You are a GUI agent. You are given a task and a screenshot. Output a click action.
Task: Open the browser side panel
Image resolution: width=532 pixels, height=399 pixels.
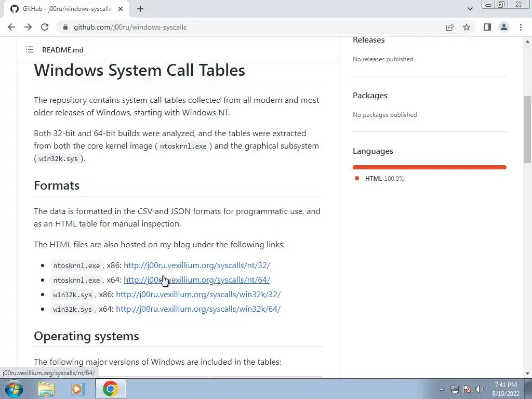487,27
